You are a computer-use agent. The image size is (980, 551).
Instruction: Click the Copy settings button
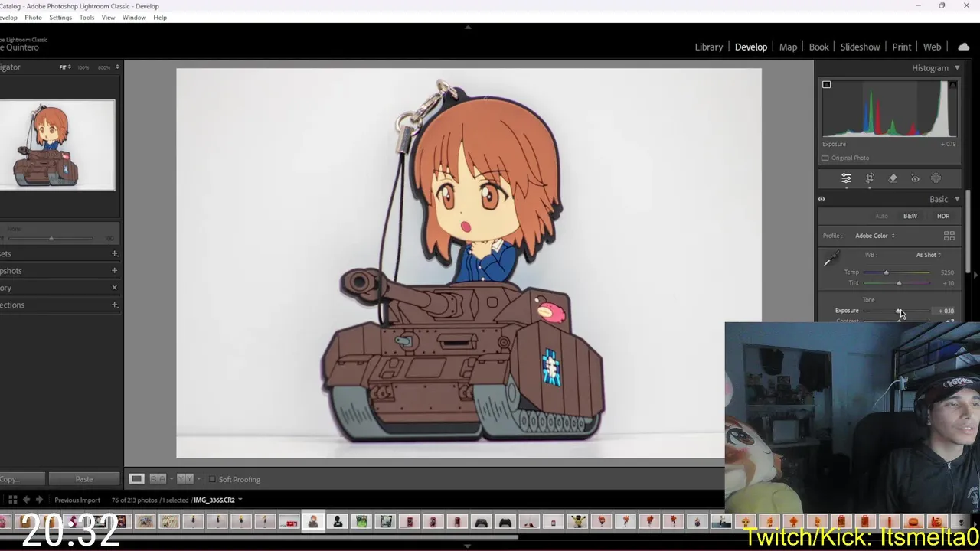pyautogui.click(x=21, y=479)
